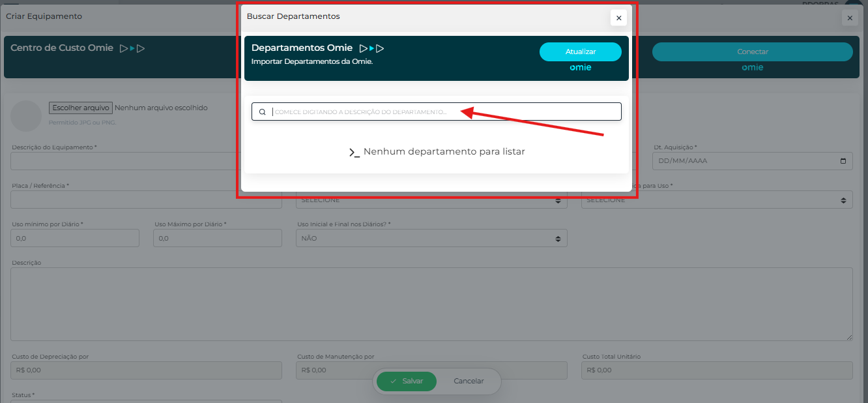Click the terminal icon beside Nenhum departamento
The image size is (868, 403).
354,153
